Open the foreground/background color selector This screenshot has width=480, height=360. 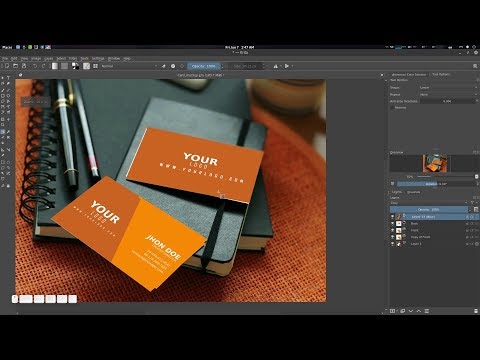76,66
